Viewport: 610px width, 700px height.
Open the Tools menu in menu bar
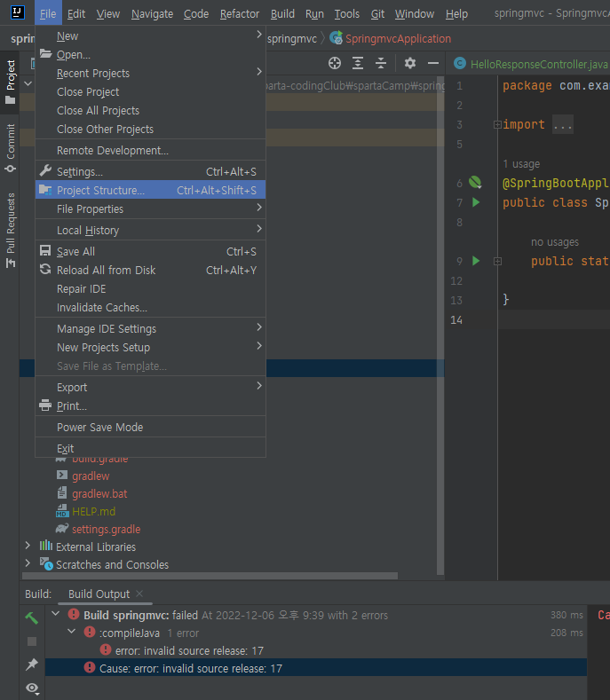tap(347, 14)
